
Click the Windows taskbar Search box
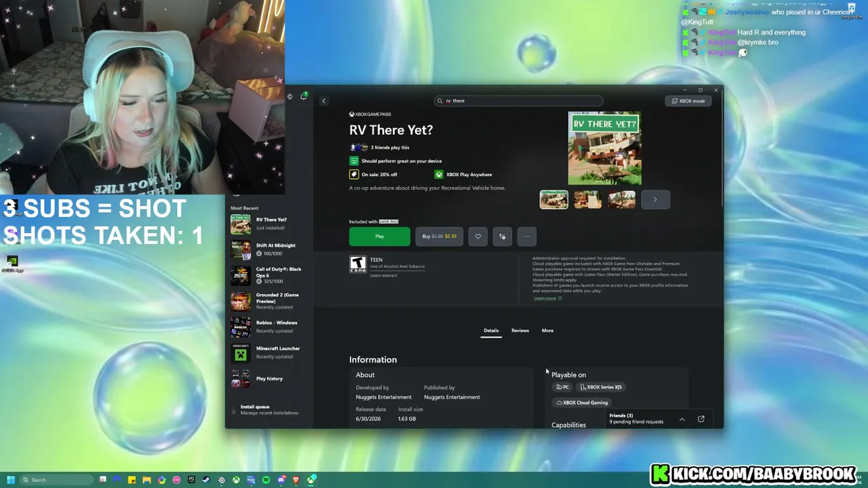point(57,480)
